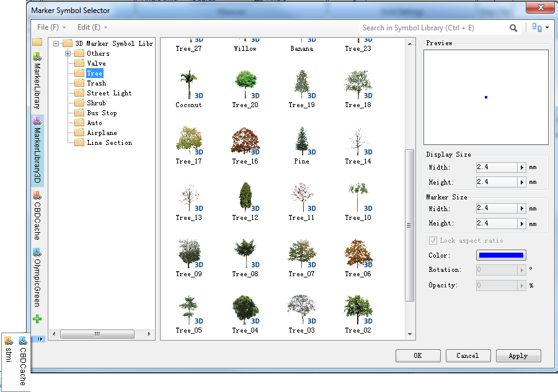Collapse the 3D Marker Symbol Library node
Screen dimensions: 558x392
[57, 43]
